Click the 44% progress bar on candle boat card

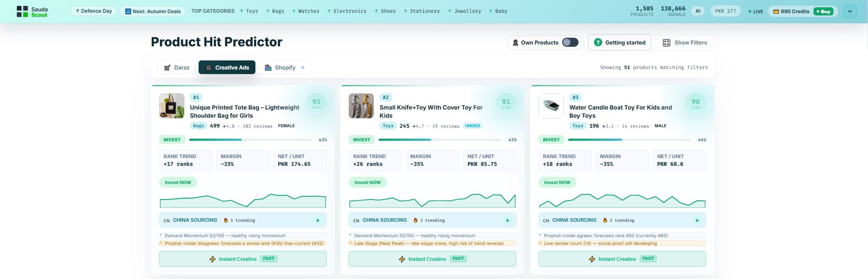pos(629,140)
